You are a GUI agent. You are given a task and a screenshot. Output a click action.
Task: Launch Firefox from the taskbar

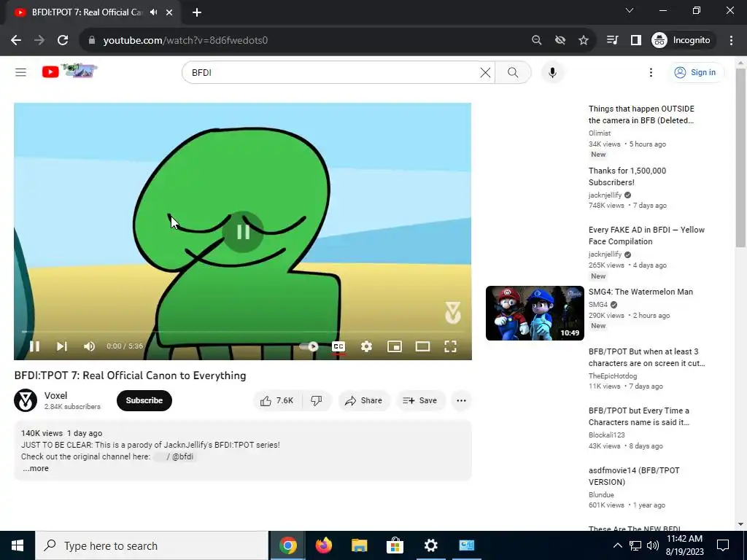[323, 545]
